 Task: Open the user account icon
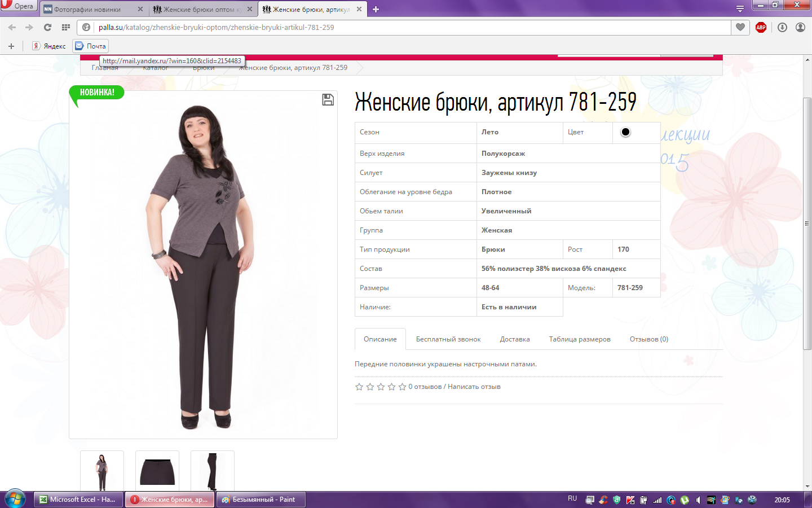tap(800, 27)
